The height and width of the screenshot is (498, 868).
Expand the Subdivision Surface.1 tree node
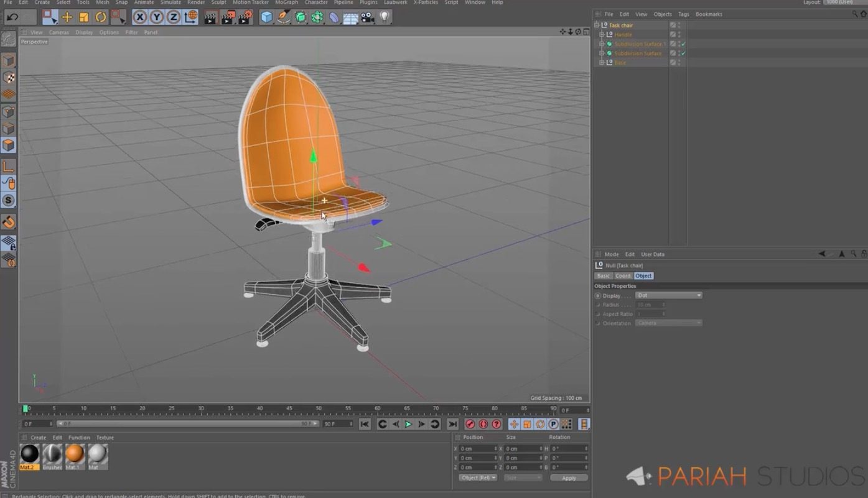coord(602,44)
